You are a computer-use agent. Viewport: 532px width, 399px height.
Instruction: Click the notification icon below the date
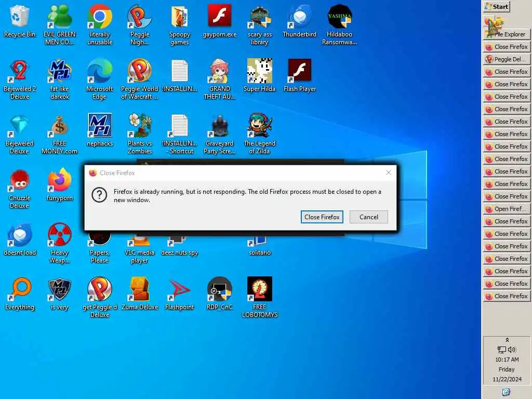506,392
